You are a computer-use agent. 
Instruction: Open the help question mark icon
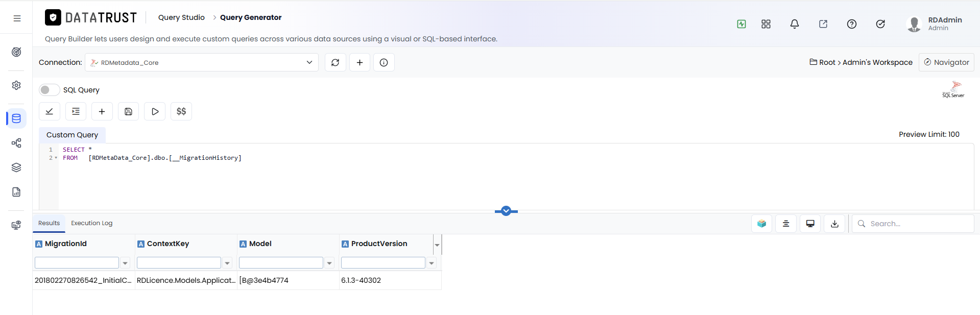tap(852, 24)
